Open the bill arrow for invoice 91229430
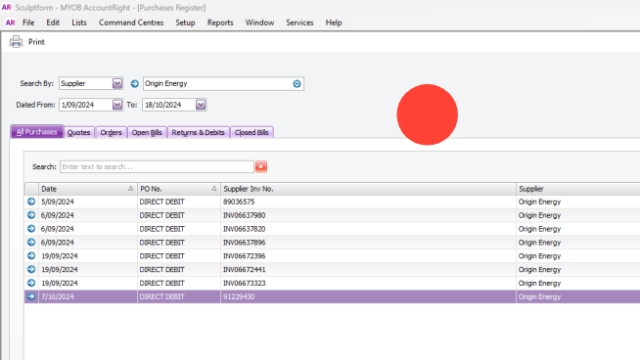Screen dimensions: 640x360 click(x=31, y=297)
